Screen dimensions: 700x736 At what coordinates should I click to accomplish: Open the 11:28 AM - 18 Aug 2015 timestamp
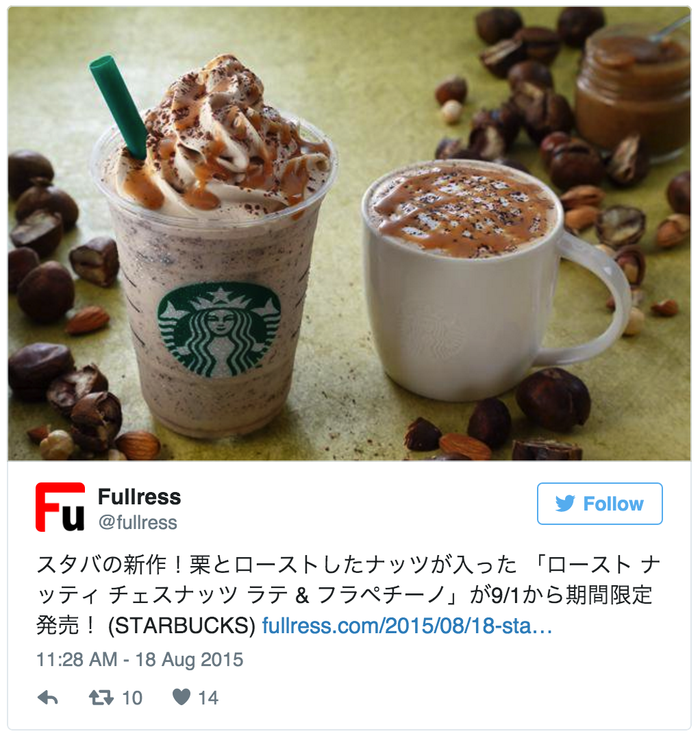pyautogui.click(x=140, y=659)
